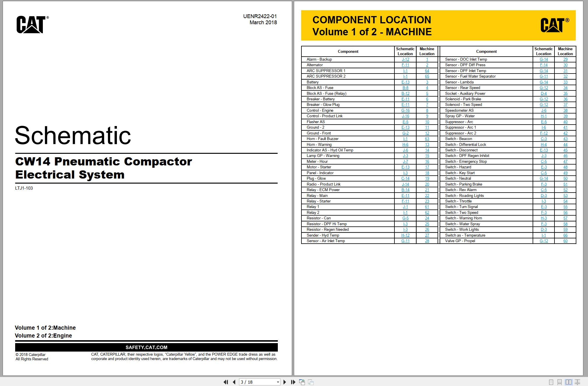Click the previous view navigation icon

click(302, 382)
